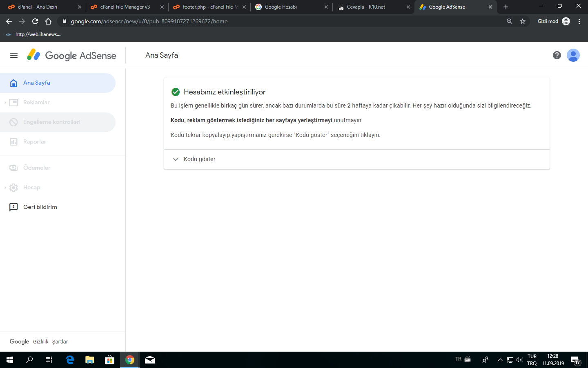Click the site lock security icon
The width and height of the screenshot is (588, 368).
pos(64,21)
